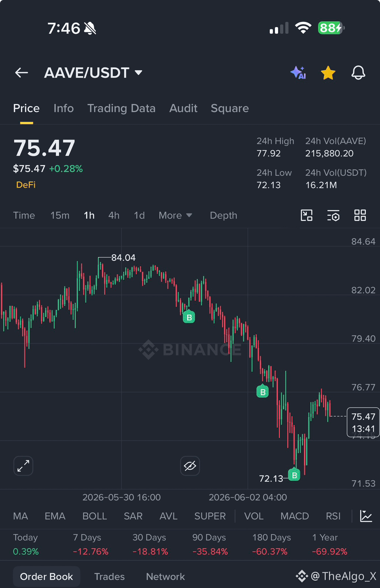
Task: Open the Trading Data tab
Action: click(121, 108)
